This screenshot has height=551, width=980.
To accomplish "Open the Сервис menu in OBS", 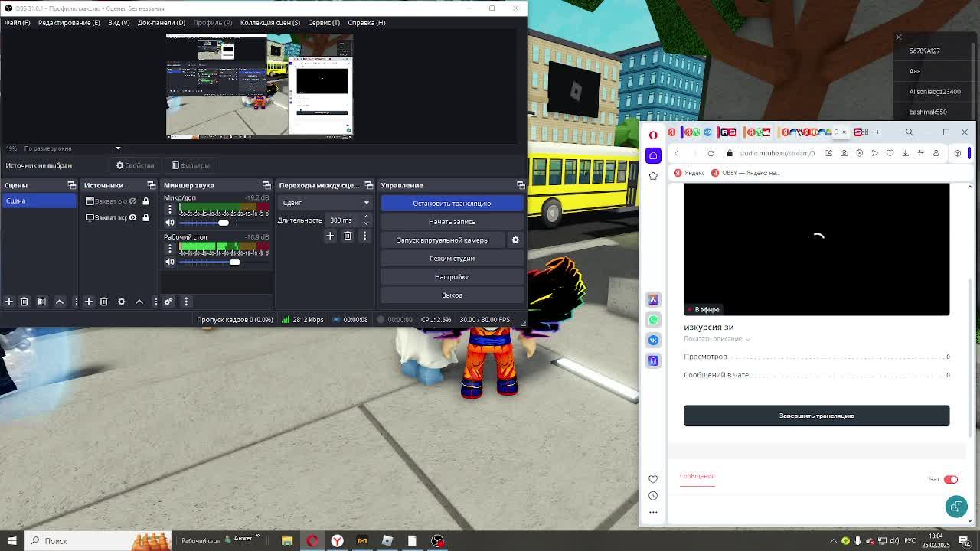I will click(x=324, y=23).
